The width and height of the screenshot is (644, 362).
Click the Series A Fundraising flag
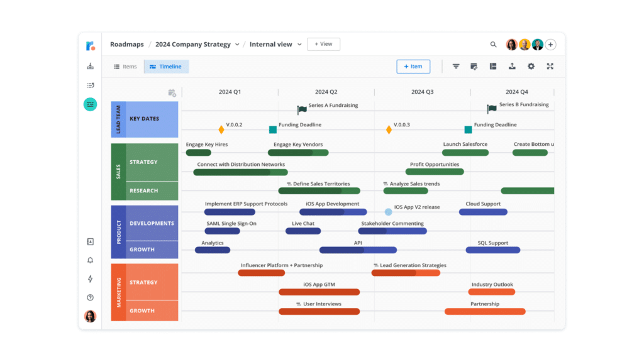coord(302,109)
